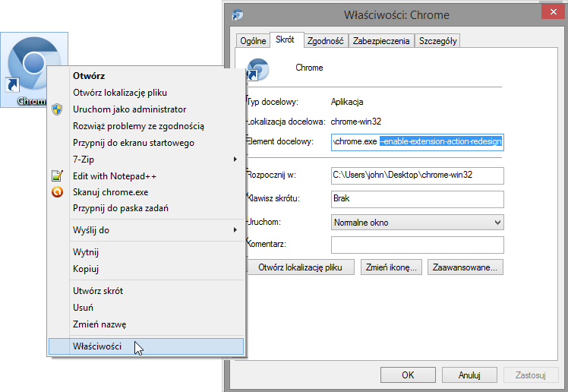Switch to the Ogólne tab
The image size is (568, 392).
(253, 41)
